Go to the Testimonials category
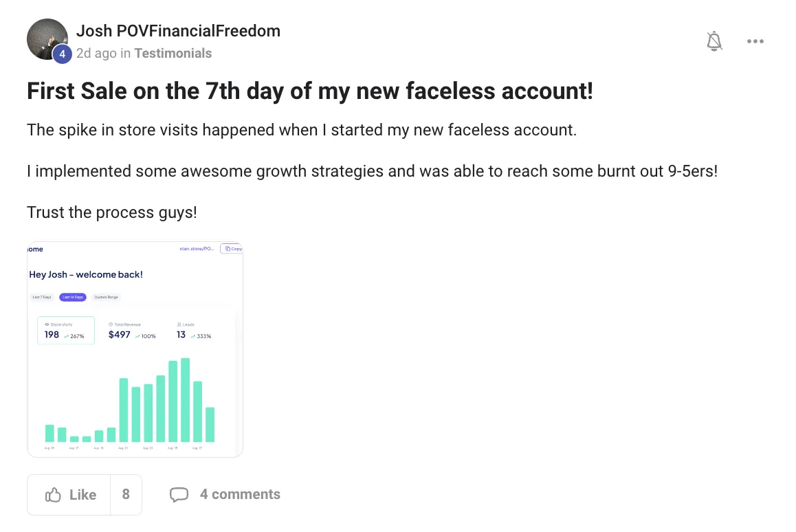Image resolution: width=796 pixels, height=532 pixels. tap(173, 53)
